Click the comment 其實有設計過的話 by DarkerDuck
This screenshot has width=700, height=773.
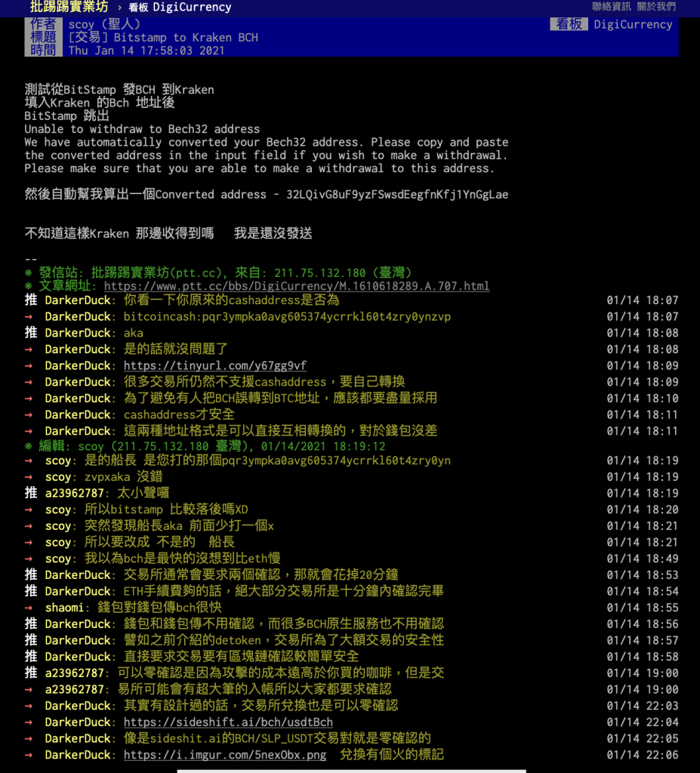tap(261, 706)
